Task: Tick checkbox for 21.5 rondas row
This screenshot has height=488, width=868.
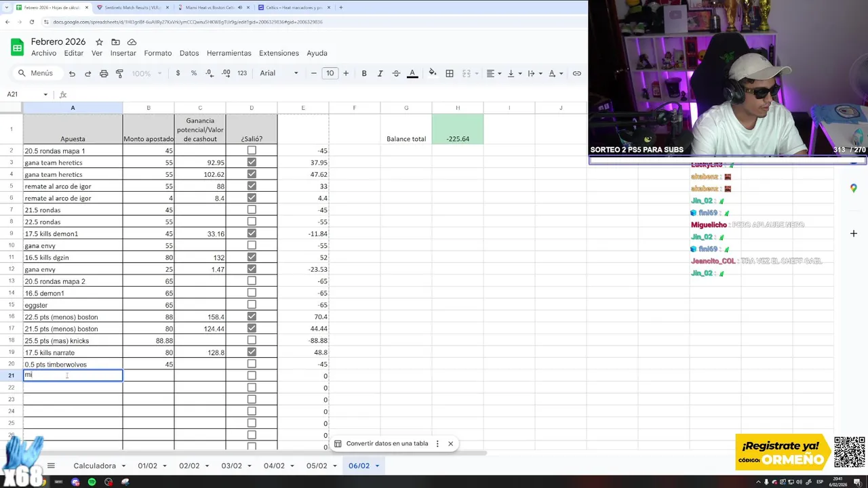Action: click(252, 209)
